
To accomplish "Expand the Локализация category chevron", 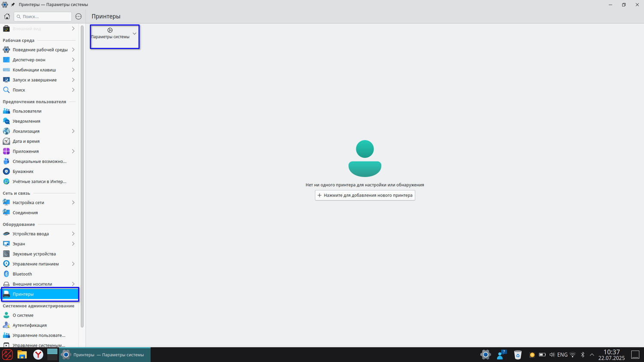I will click(x=73, y=131).
